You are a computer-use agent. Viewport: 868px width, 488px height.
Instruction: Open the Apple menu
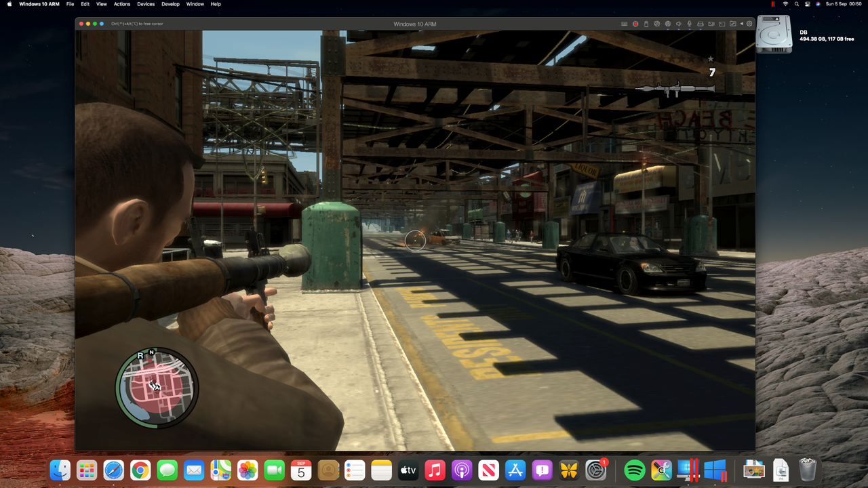click(x=9, y=4)
